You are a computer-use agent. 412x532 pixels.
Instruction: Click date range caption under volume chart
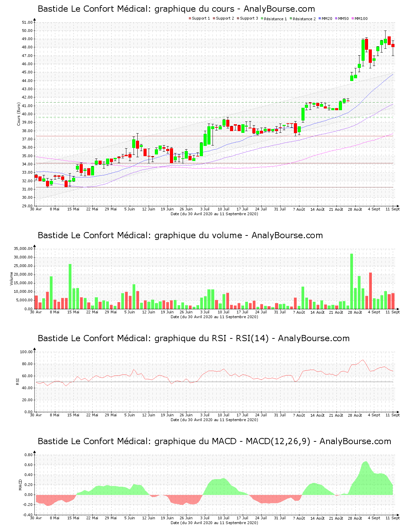coord(214,317)
